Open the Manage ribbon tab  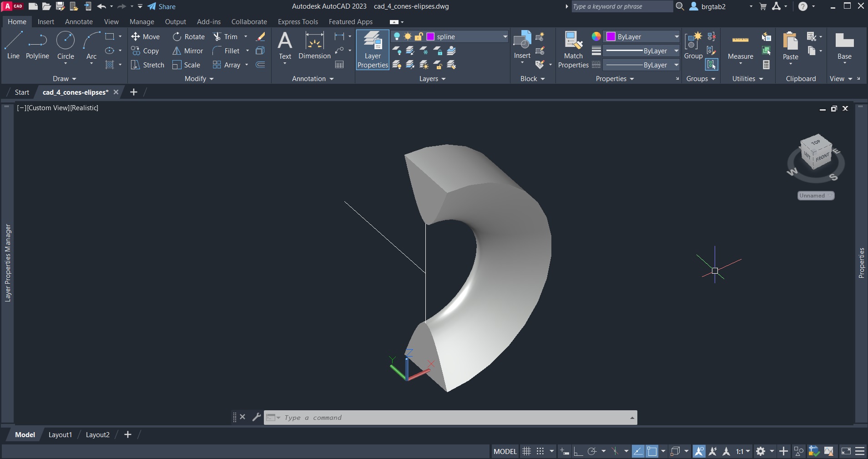(142, 21)
